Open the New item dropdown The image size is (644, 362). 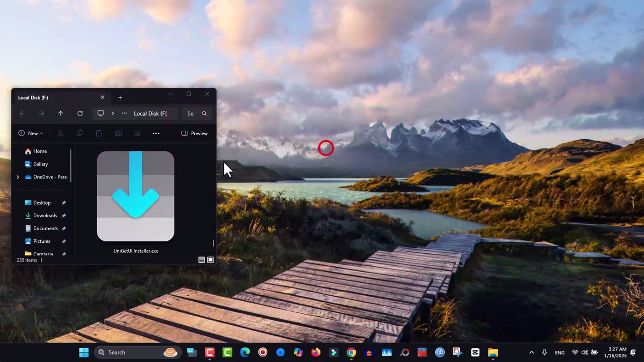point(31,133)
